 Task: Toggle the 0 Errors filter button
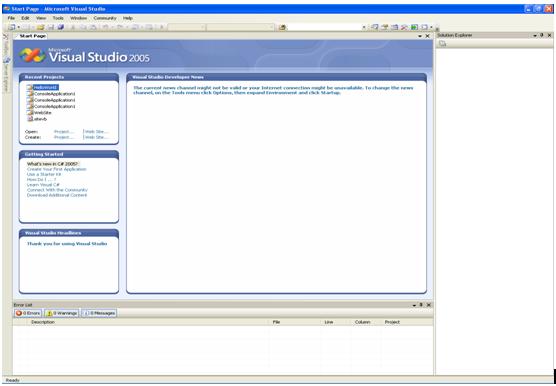click(28, 313)
